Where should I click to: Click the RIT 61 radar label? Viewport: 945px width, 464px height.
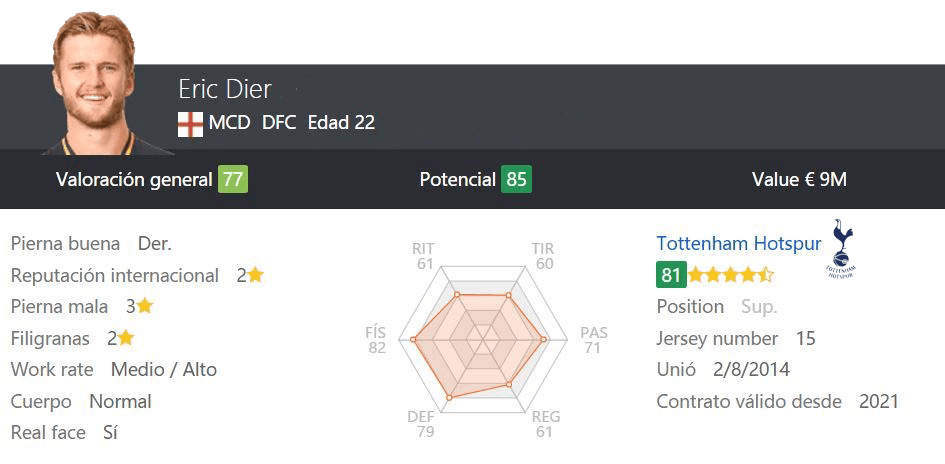click(425, 256)
